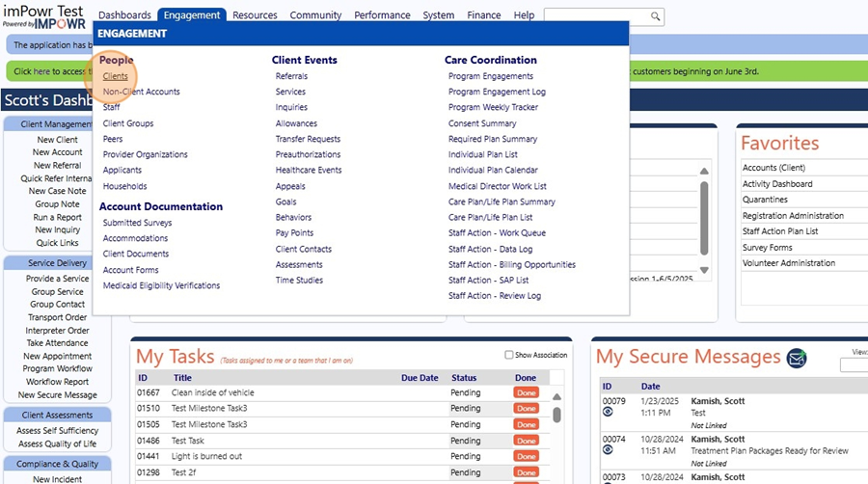Viewport: 868px width, 484px height.
Task: Open the Community menu
Action: point(315,15)
